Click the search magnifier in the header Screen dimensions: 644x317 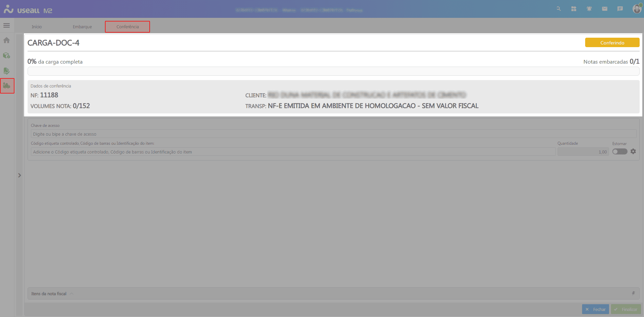point(559,9)
